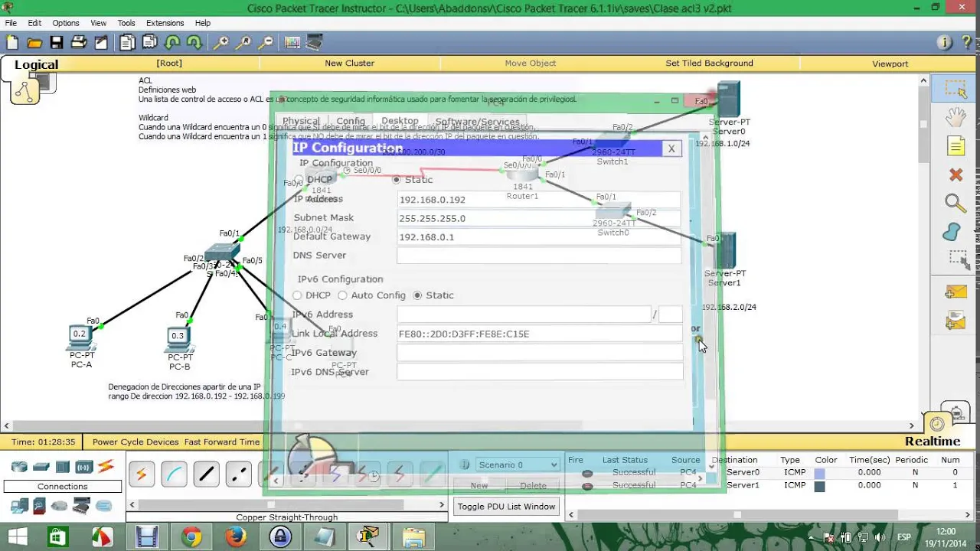Image resolution: width=980 pixels, height=551 pixels.
Task: Select the IPv4 Static radio button
Action: coord(396,180)
